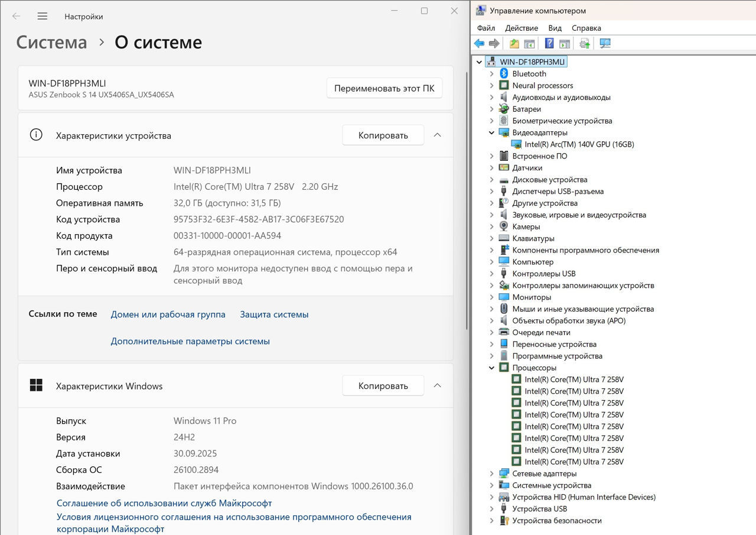Image resolution: width=756 pixels, height=535 pixels.
Task: Open the Действие menu
Action: (522, 28)
